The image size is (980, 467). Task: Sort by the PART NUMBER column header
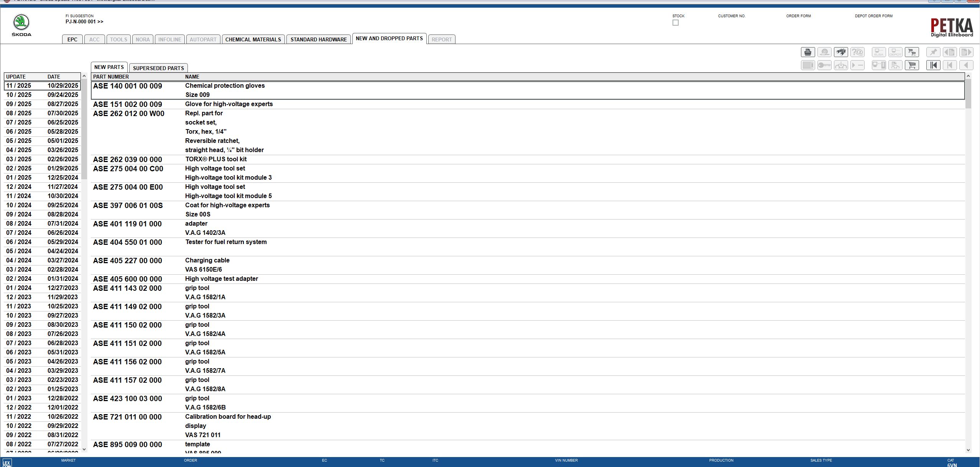(112, 77)
